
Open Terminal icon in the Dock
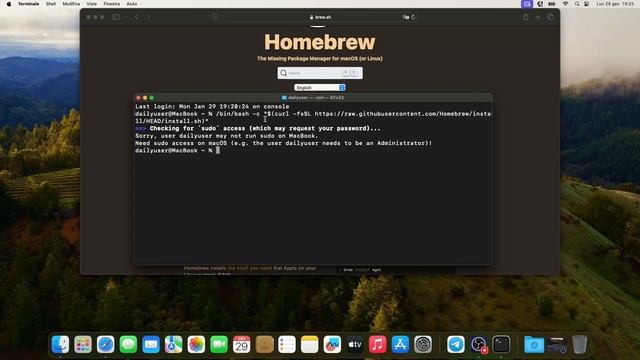pos(501,344)
